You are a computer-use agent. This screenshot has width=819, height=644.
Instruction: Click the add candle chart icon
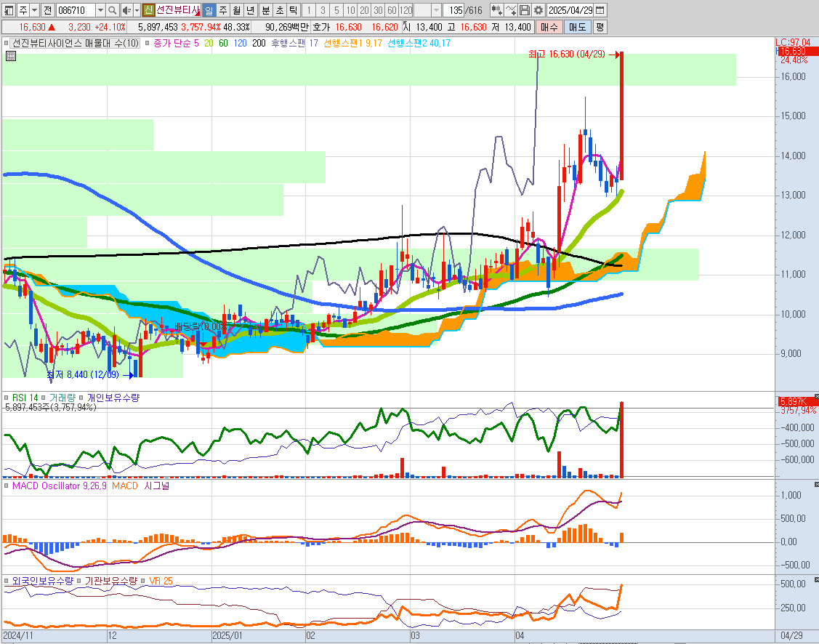tap(497, 10)
